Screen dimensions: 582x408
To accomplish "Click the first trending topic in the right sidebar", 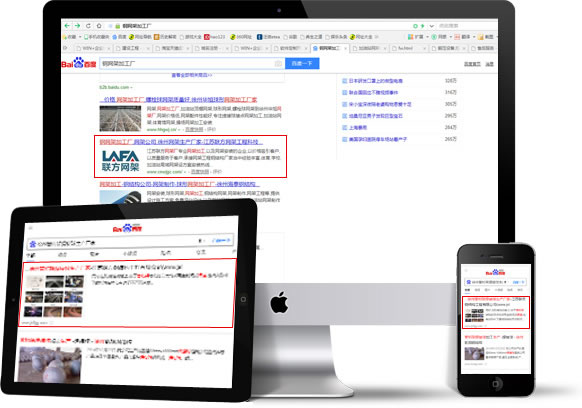I will tap(376, 81).
